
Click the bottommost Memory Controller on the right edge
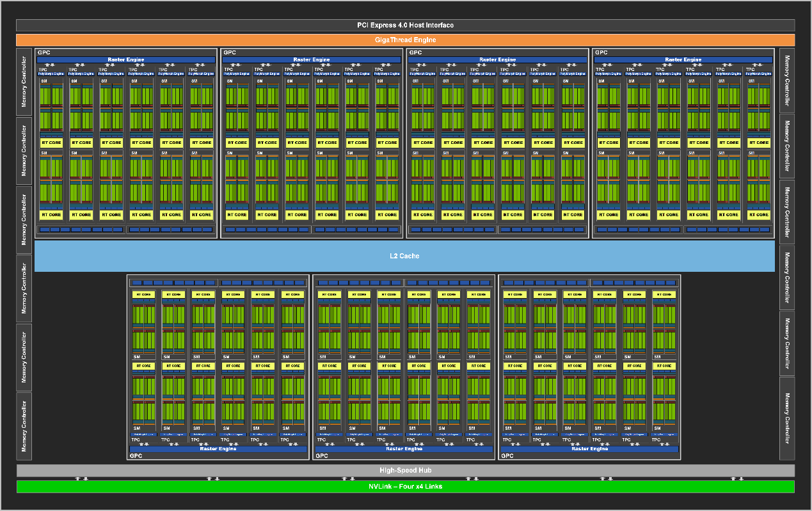click(787, 418)
